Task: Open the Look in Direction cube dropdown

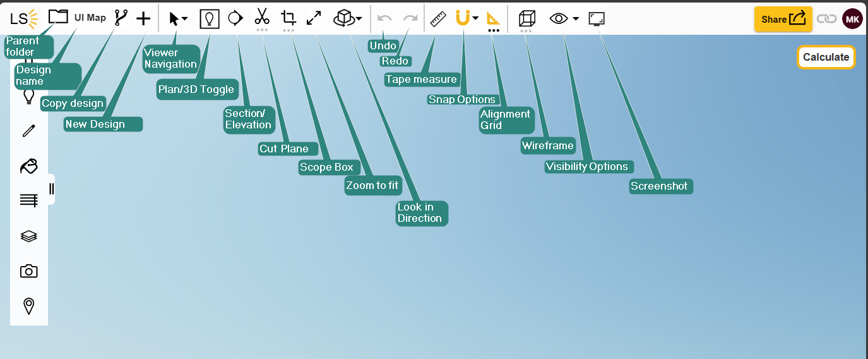Action: 348,18
